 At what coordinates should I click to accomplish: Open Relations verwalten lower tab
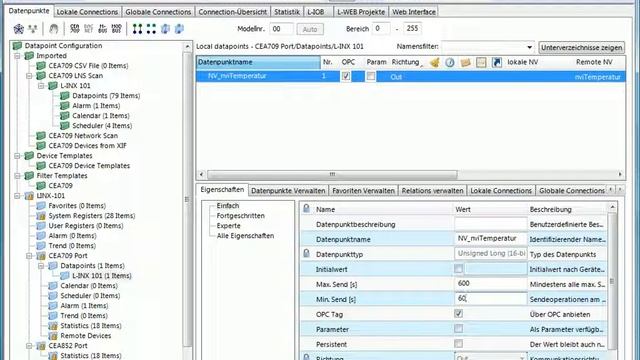(432, 191)
